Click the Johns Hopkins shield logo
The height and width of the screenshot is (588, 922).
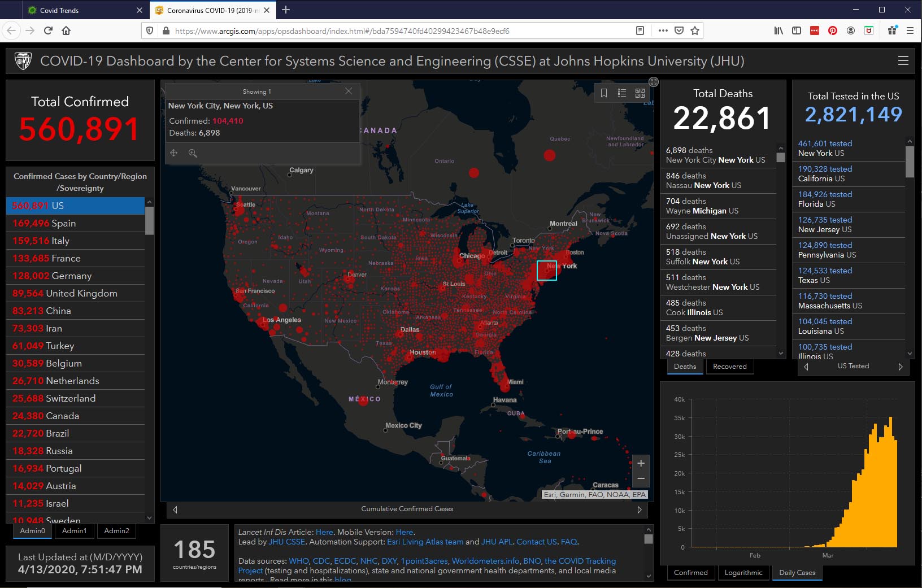tap(23, 60)
